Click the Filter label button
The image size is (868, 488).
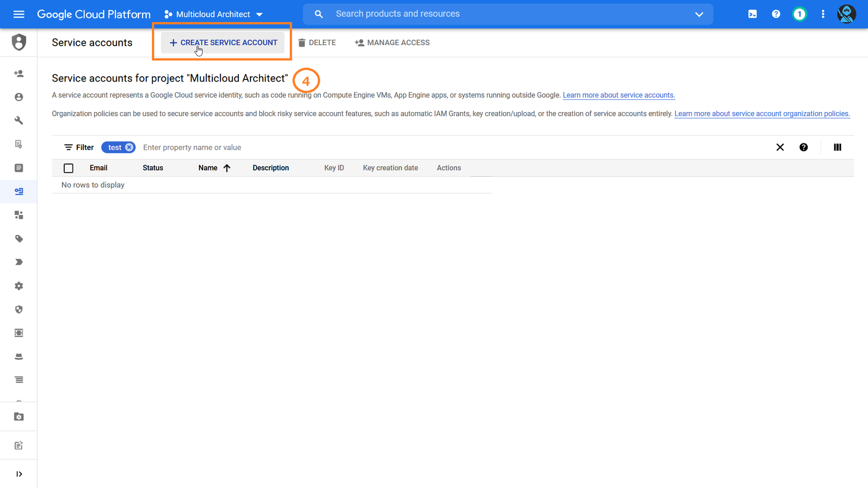tap(79, 147)
